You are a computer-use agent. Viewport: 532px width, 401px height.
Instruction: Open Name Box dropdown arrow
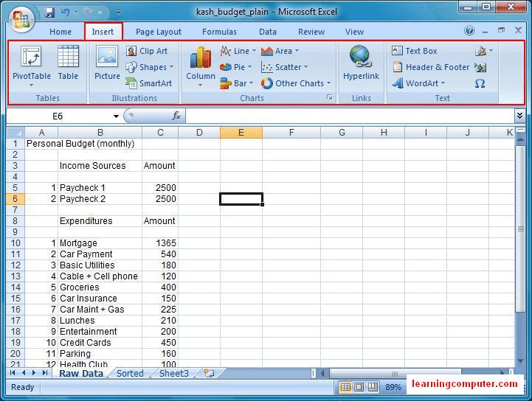116,116
